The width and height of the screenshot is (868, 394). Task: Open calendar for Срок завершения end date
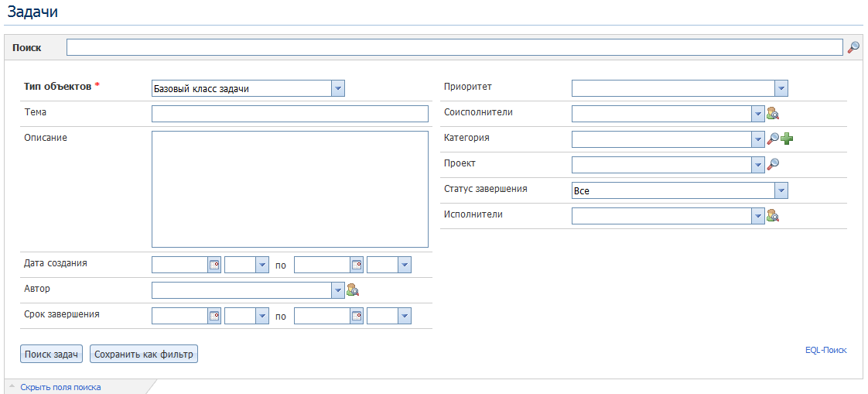tap(357, 316)
